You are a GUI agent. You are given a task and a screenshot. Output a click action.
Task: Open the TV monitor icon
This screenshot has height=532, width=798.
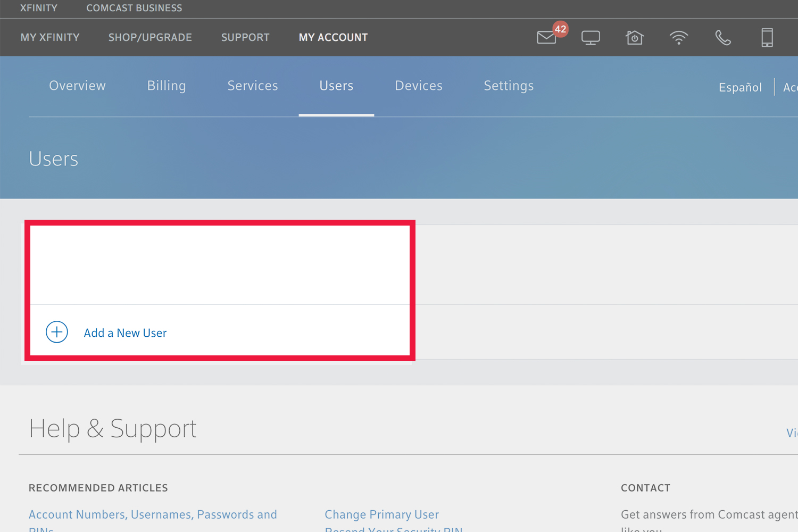click(x=591, y=38)
